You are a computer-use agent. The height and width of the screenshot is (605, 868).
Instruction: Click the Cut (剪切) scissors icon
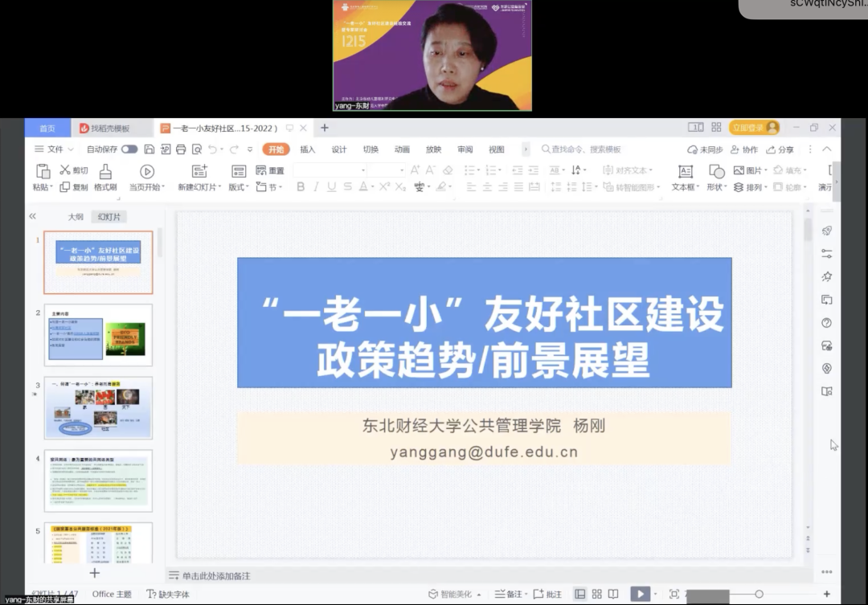tap(65, 170)
